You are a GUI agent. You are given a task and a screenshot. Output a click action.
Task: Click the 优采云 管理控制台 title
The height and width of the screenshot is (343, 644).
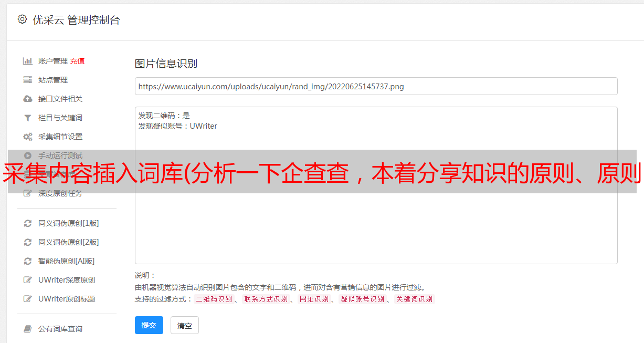[x=76, y=20]
